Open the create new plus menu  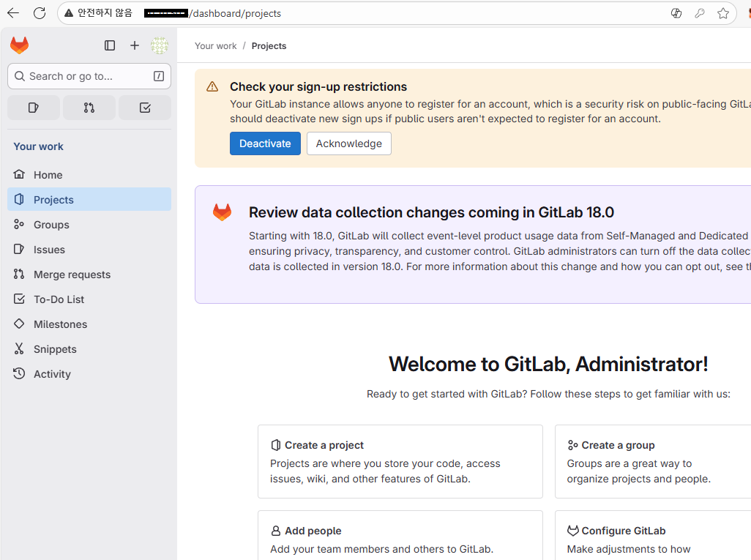[x=135, y=45]
